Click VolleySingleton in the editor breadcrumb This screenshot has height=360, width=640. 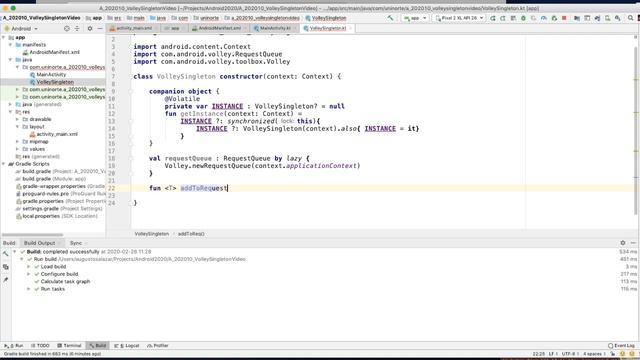tap(151, 234)
